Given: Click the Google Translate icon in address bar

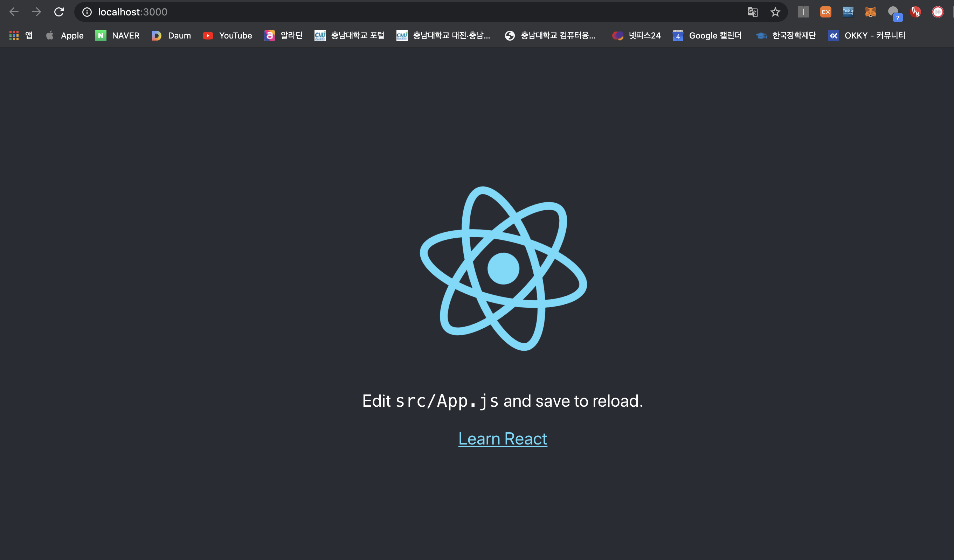Looking at the screenshot, I should pos(753,12).
